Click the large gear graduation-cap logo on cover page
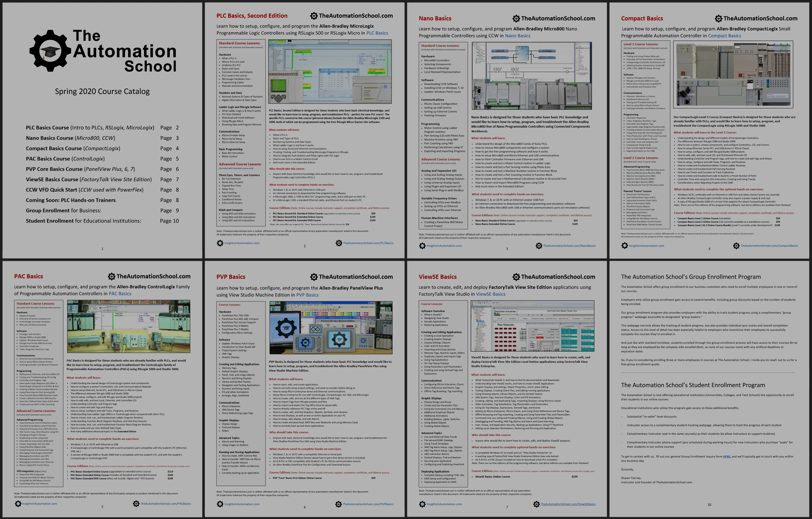The image size is (812, 519). 50,51
